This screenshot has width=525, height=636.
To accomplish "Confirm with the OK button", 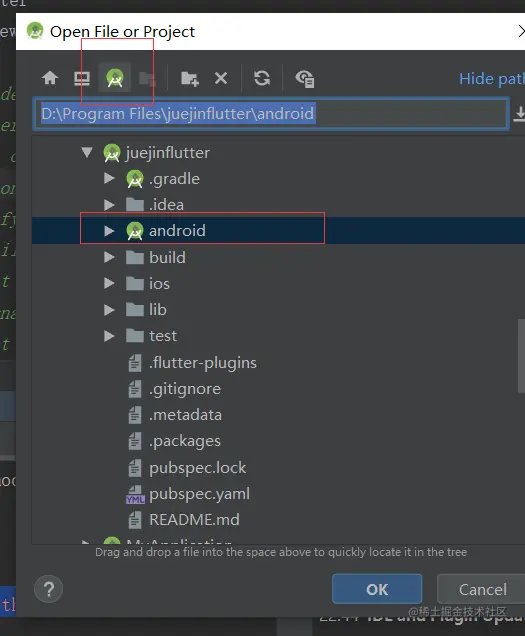I will 377,589.
